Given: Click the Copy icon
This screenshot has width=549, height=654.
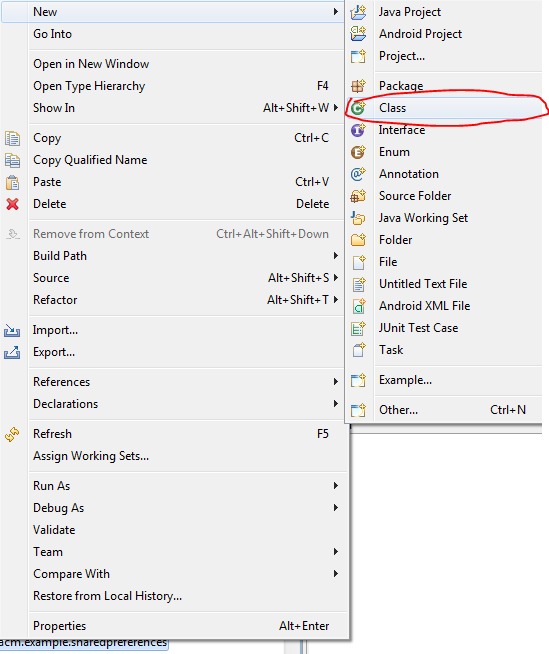Looking at the screenshot, I should [x=12, y=138].
